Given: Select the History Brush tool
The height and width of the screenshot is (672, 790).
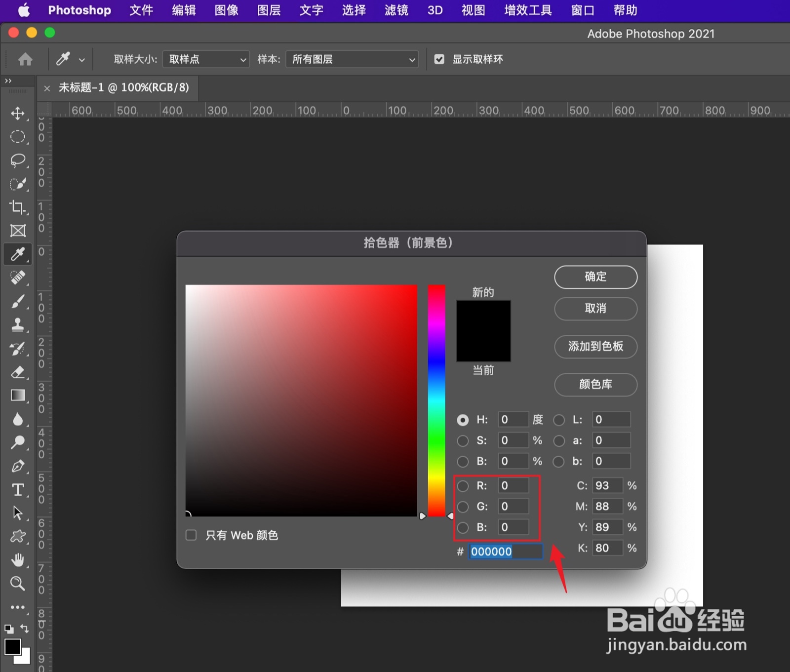Looking at the screenshot, I should click(x=18, y=349).
